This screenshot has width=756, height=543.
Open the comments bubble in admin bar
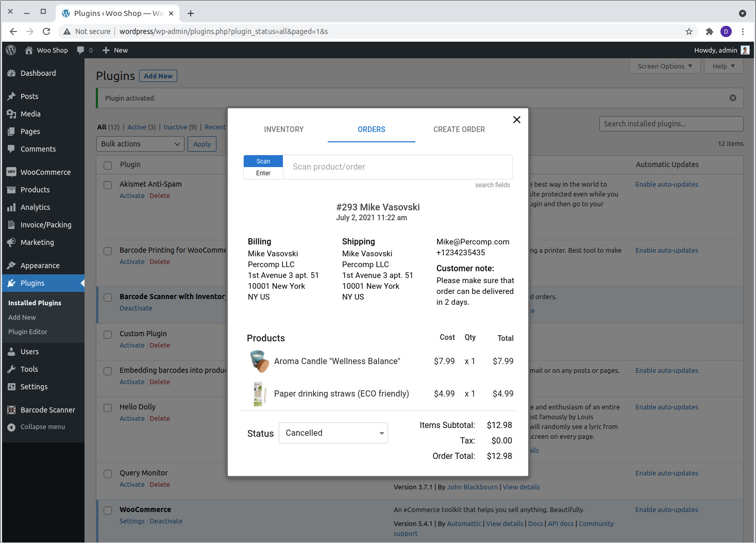(x=80, y=50)
